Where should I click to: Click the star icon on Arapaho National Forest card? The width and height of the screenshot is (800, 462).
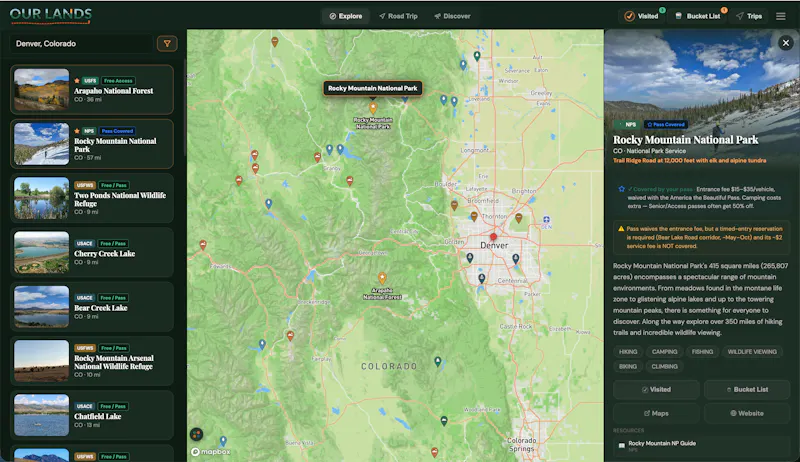[77, 81]
